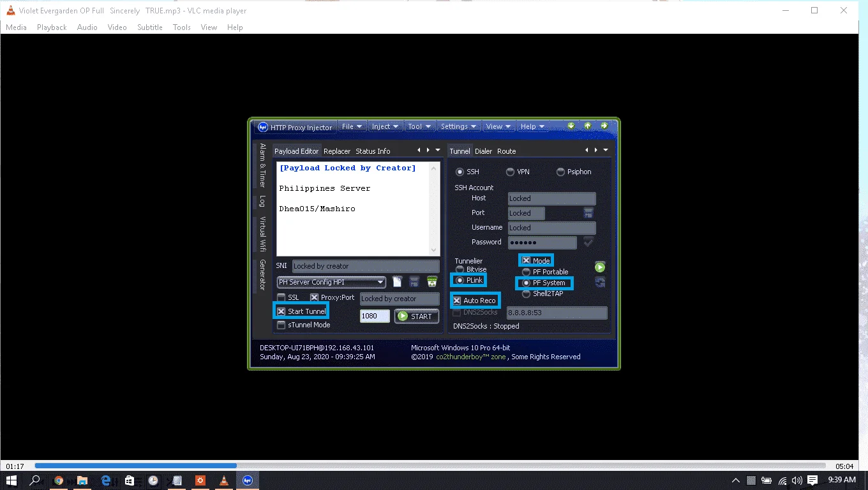
Task: Click the green right-arrow icon in HPI title bar
Action: (x=604, y=126)
